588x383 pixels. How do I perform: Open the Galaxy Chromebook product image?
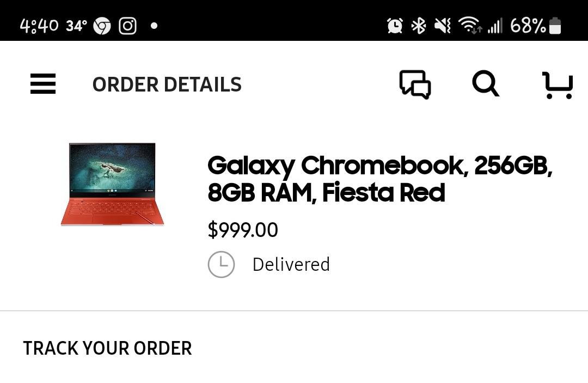pos(112,184)
